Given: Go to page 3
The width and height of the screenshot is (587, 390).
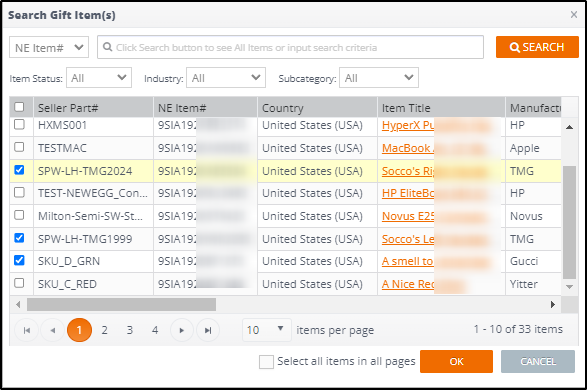Looking at the screenshot, I should [130, 330].
